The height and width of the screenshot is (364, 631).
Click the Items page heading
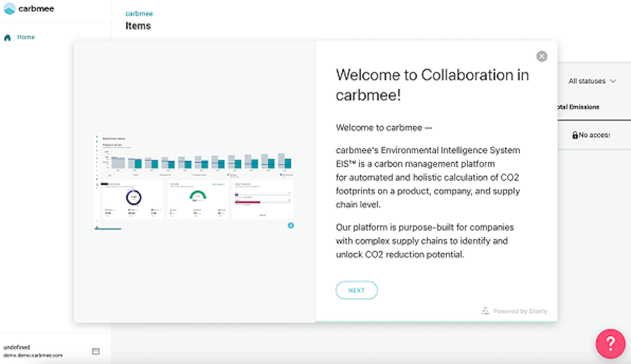tap(138, 26)
